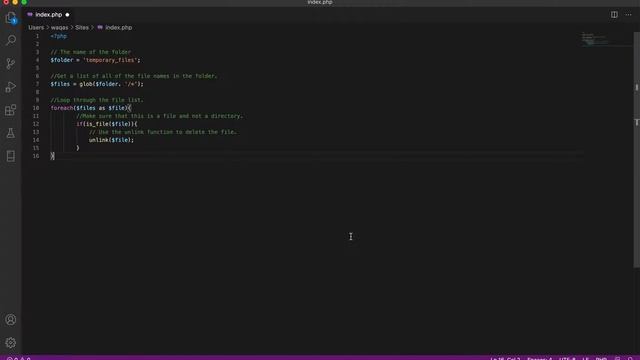Click the comment 'Use the unlink function'

tap(163, 132)
